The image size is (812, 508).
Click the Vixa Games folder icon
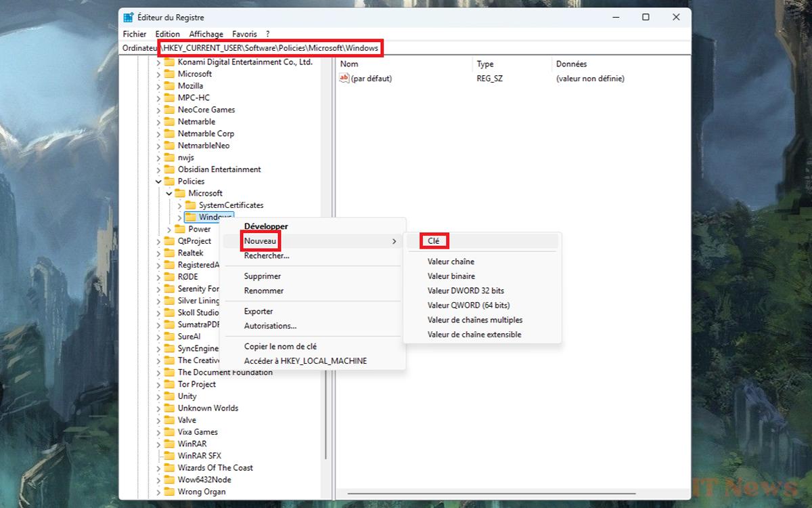click(x=169, y=432)
